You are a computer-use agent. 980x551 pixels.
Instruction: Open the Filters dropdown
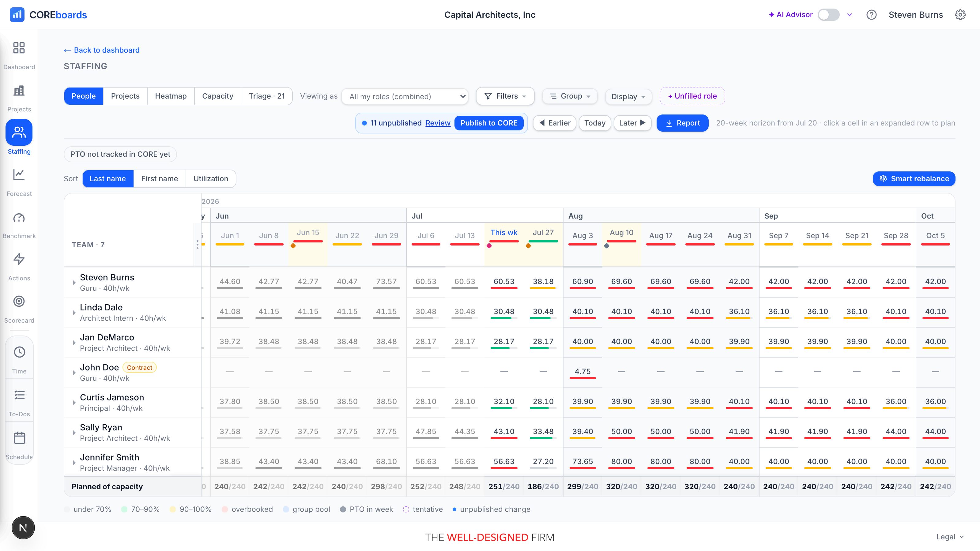point(505,96)
